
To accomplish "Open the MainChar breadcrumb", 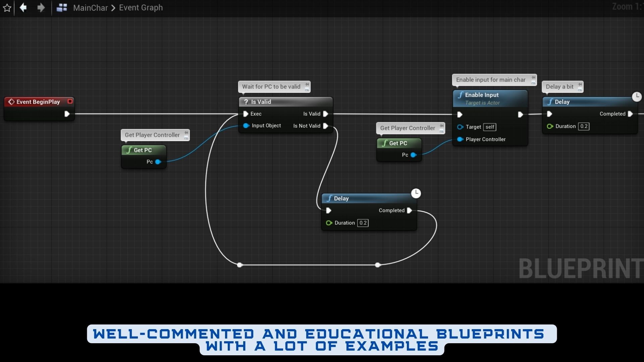I will point(90,8).
